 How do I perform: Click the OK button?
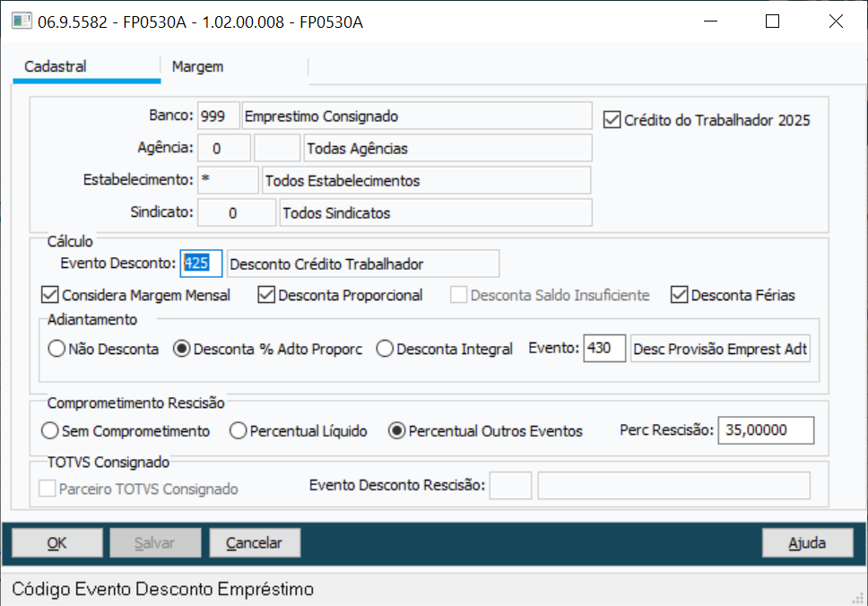click(56, 542)
